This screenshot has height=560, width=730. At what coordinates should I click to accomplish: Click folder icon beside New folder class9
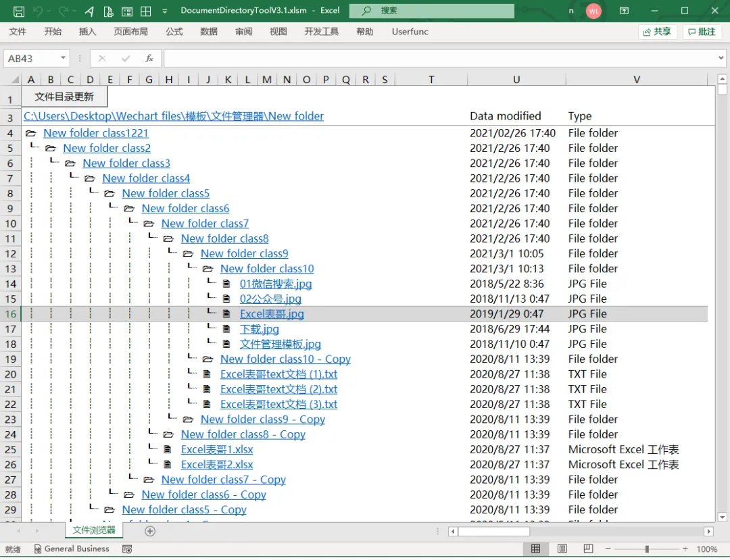188,254
